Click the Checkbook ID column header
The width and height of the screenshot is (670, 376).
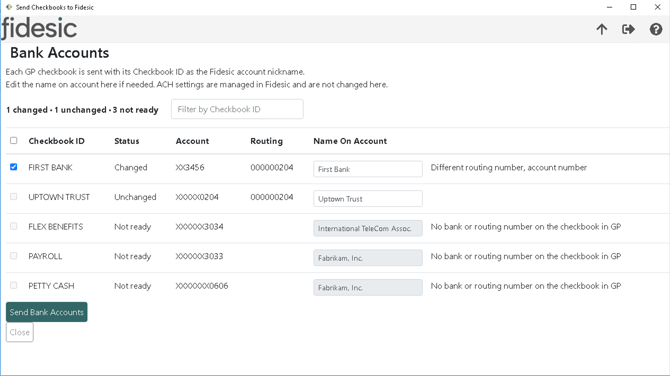click(56, 141)
